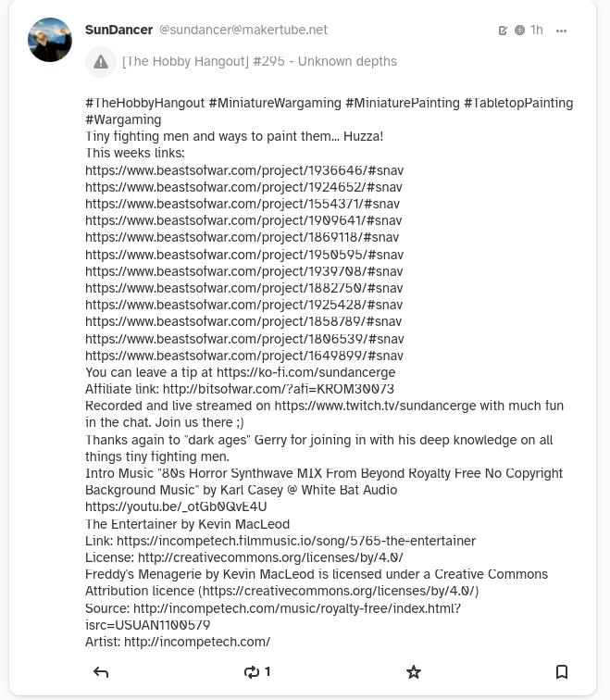Click the @sundancer@makertube.net handle
The image size is (610, 700).
point(243,30)
